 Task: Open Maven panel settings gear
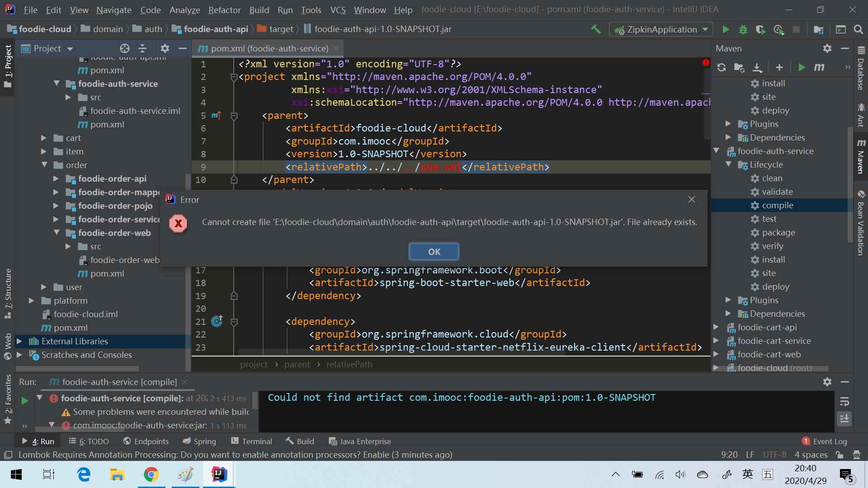(827, 48)
